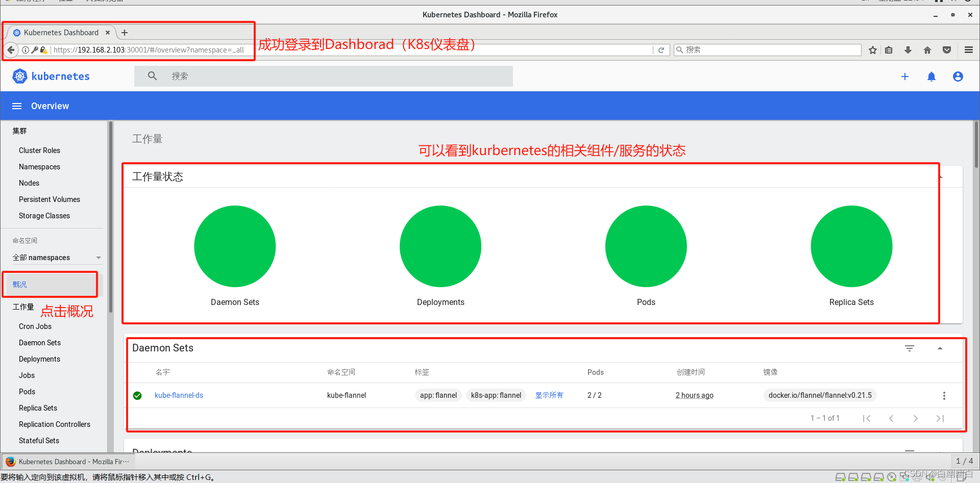This screenshot has height=483, width=980.
Task: Click the 工作量 sidebar heading
Action: coord(23,307)
